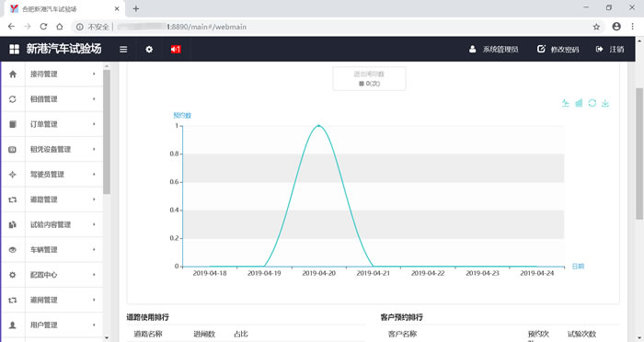Viewport: 644px width, 342px height.
Task: Expand arrow on 订单管理 row
Action: [x=94, y=124]
